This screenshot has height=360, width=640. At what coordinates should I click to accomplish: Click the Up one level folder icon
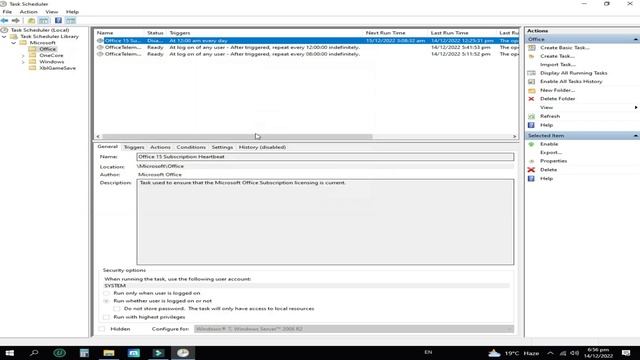click(x=31, y=20)
